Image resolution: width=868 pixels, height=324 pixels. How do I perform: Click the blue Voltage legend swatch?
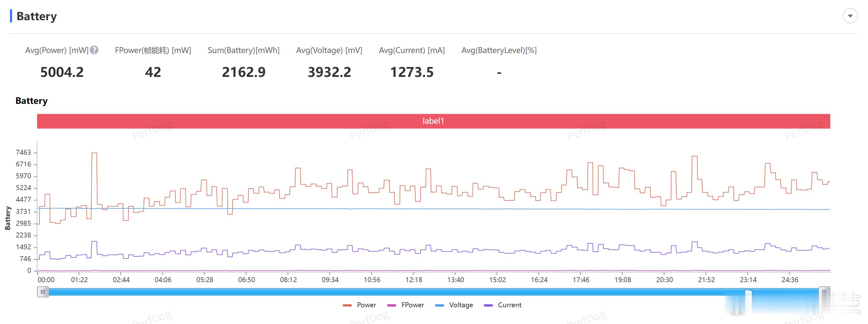point(439,305)
